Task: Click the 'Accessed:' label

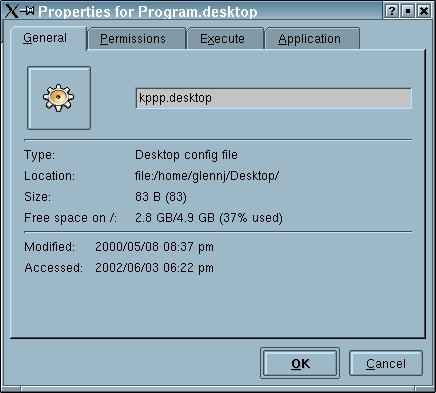Action: click(x=53, y=268)
